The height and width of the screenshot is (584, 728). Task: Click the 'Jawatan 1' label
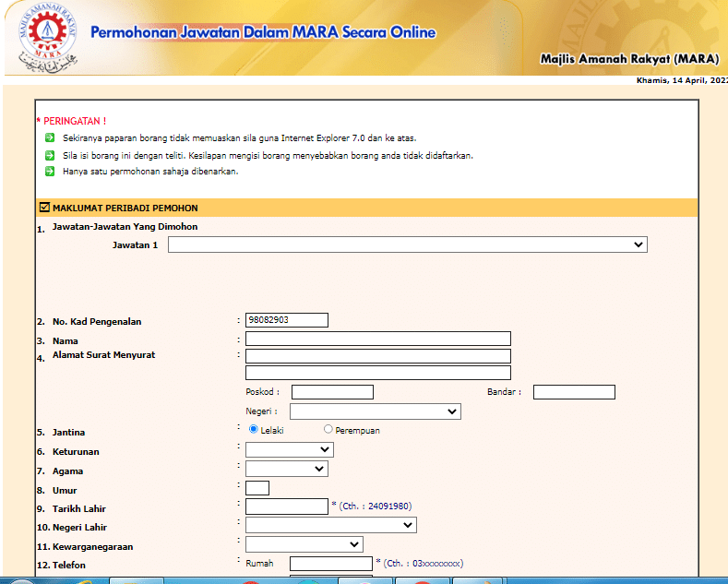(x=135, y=245)
